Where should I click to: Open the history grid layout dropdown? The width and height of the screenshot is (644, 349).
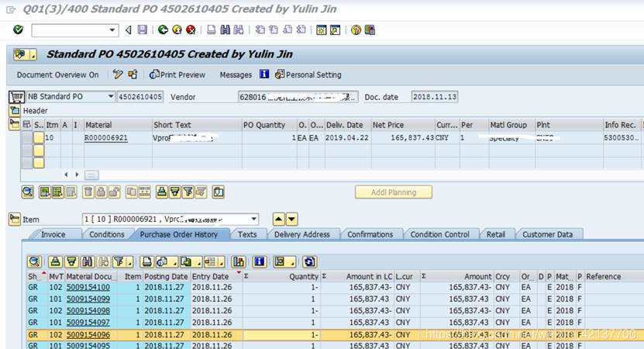222,262
